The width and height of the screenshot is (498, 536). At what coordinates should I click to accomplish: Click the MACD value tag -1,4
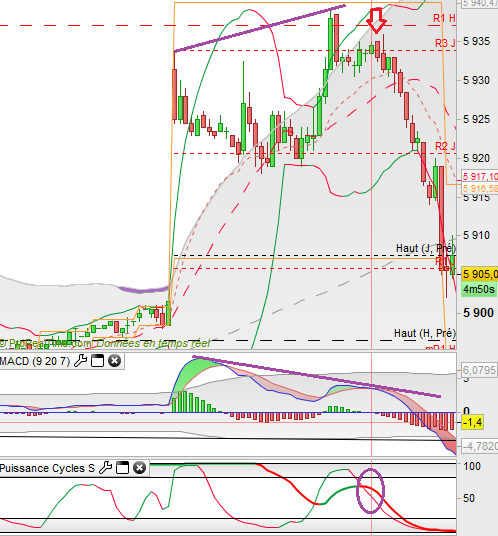(472, 423)
